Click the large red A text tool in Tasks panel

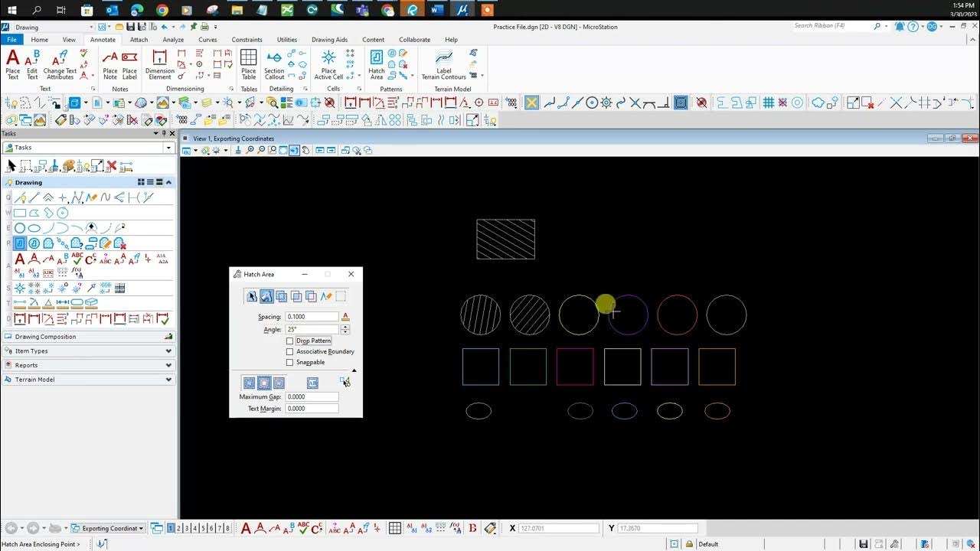[20, 259]
